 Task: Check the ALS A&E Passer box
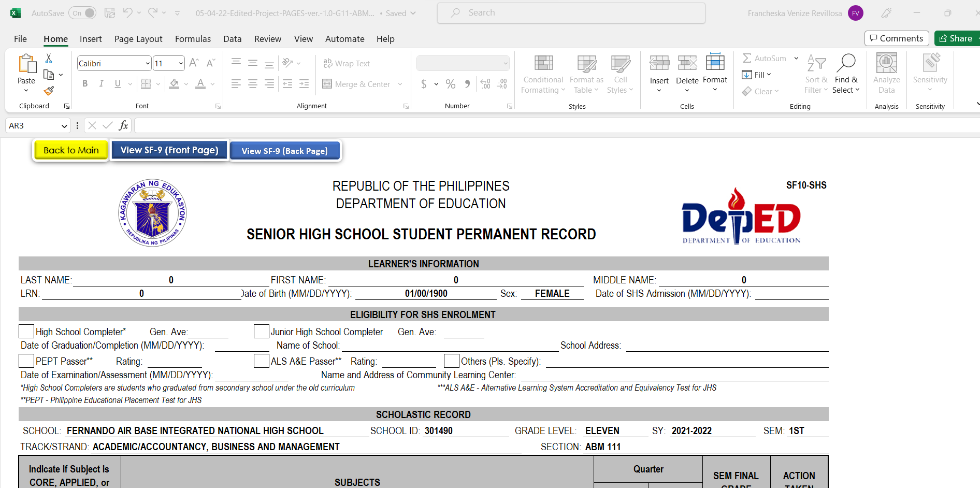coord(262,361)
